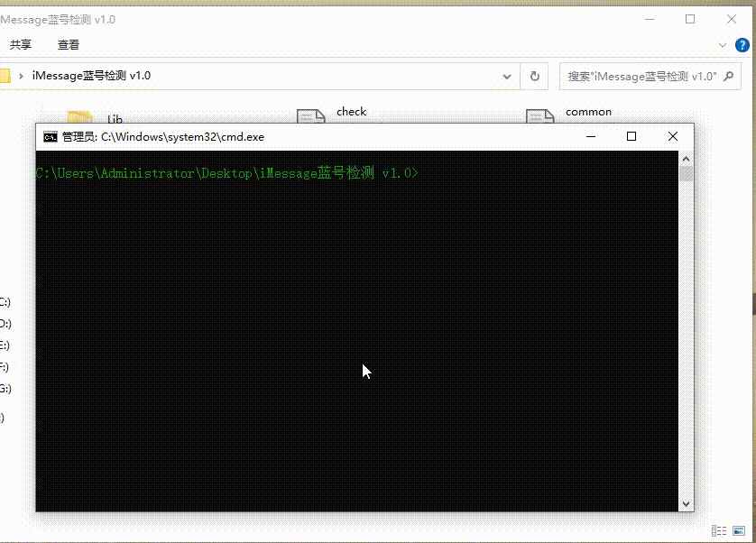
Task: Open the cmd.exe window system menu icon
Action: point(51,137)
